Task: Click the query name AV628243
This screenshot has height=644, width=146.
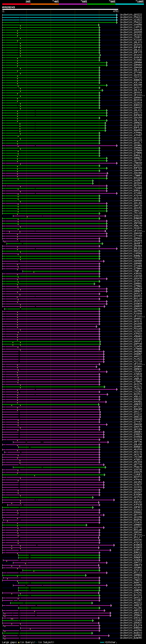Action: (x=8, y=7)
